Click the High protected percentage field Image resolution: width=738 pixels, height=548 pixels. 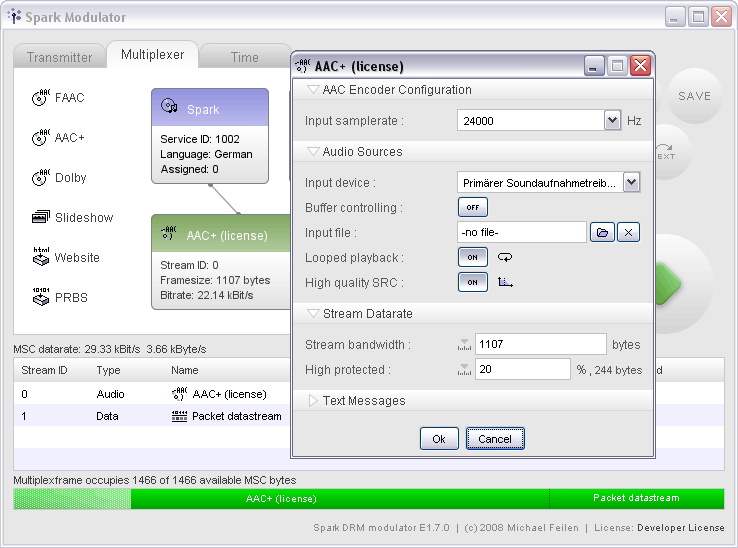522,369
